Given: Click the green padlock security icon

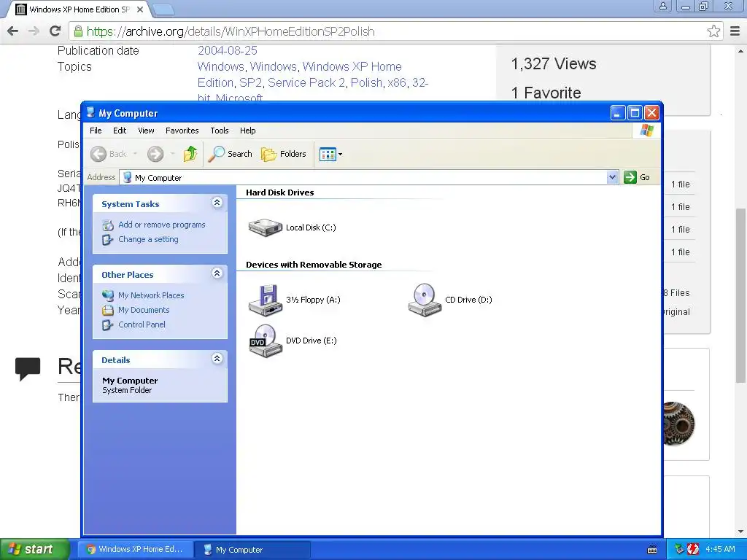Looking at the screenshot, I should [78, 31].
